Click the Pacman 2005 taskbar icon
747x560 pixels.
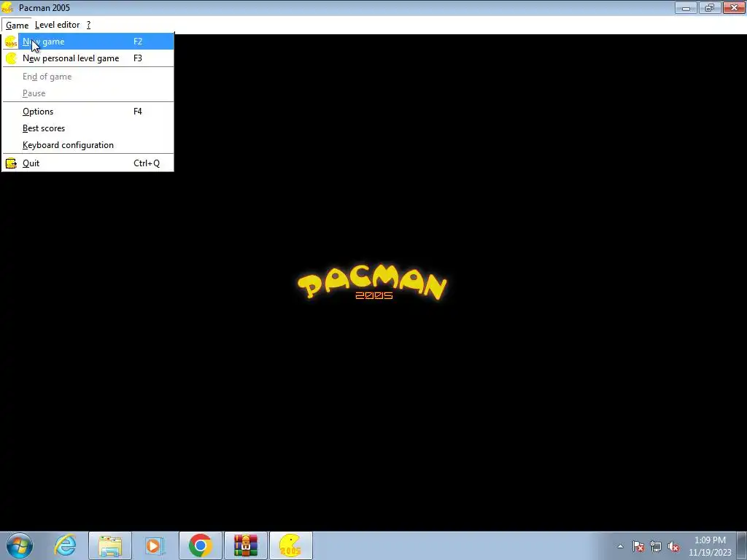coord(290,545)
